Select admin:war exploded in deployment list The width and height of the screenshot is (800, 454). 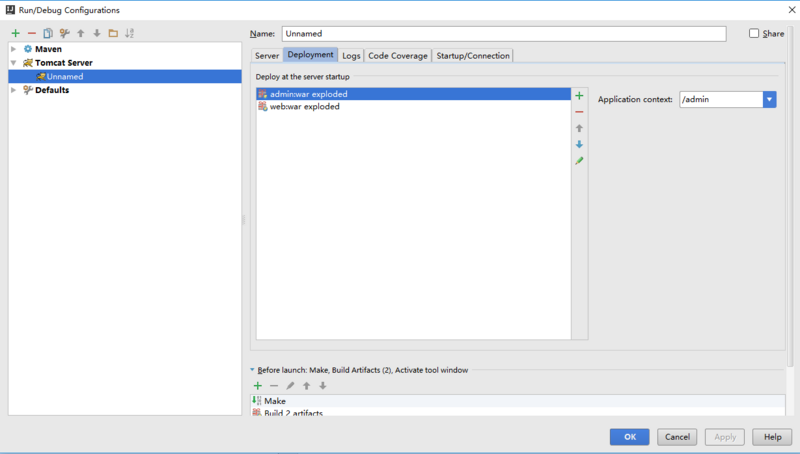pos(413,94)
